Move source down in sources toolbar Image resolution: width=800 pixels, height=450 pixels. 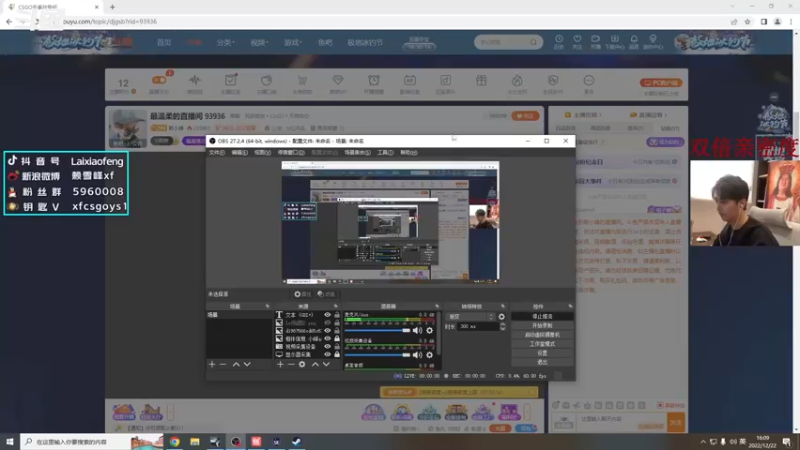(x=326, y=364)
